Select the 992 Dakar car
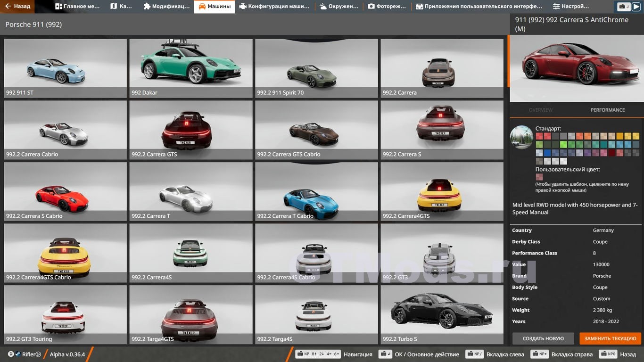Viewport: 644px width, 362px height. pyautogui.click(x=191, y=68)
